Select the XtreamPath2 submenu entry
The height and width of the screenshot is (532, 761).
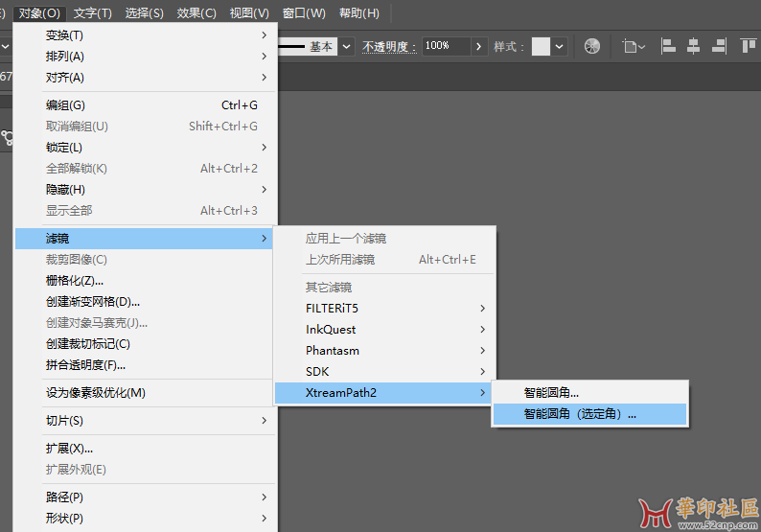tap(384, 393)
